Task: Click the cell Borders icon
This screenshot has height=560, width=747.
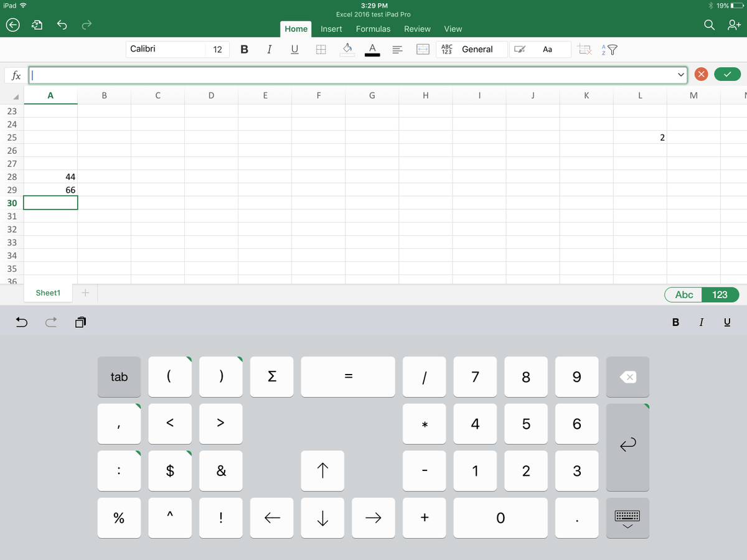Action: coord(321,49)
